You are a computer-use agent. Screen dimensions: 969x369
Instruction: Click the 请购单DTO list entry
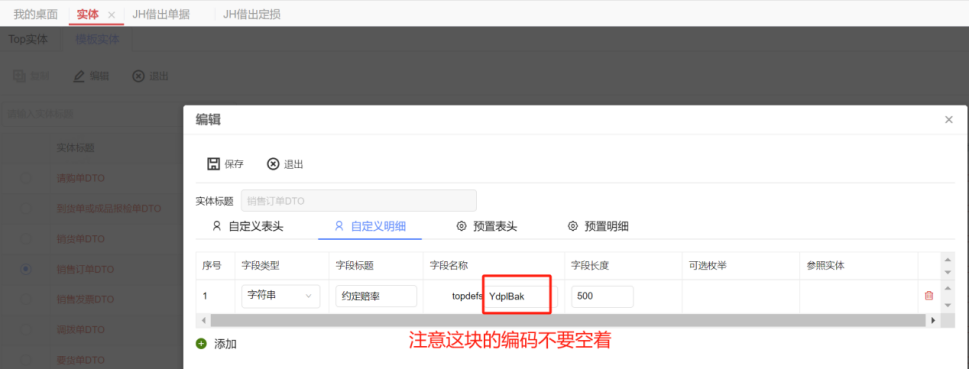tap(80, 178)
